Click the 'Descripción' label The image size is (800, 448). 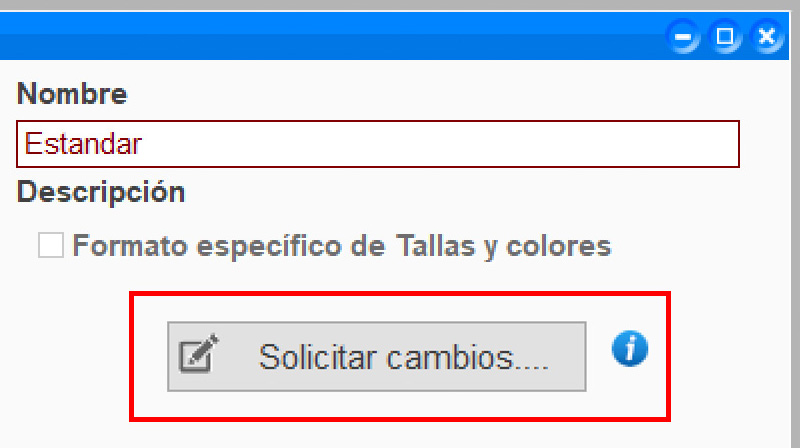click(101, 192)
